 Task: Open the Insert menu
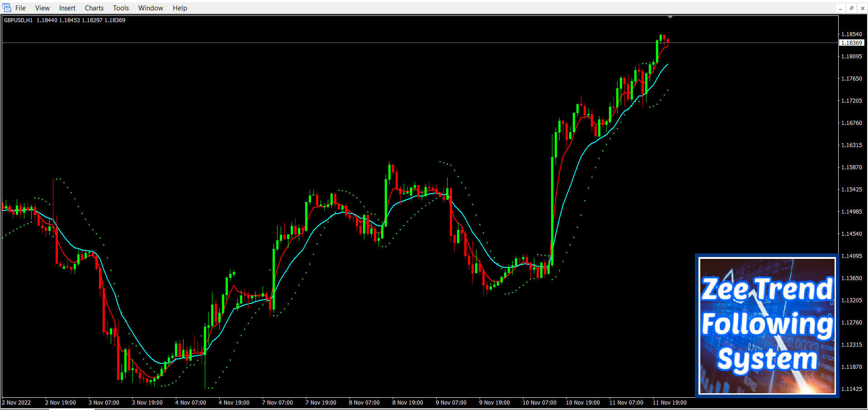(x=67, y=8)
